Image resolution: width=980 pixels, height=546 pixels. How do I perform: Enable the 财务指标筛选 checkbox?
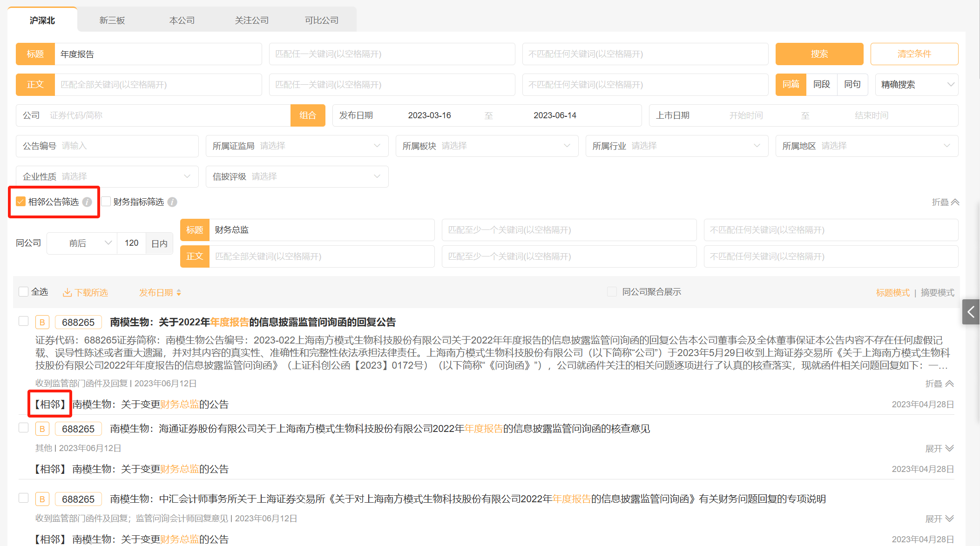click(106, 202)
